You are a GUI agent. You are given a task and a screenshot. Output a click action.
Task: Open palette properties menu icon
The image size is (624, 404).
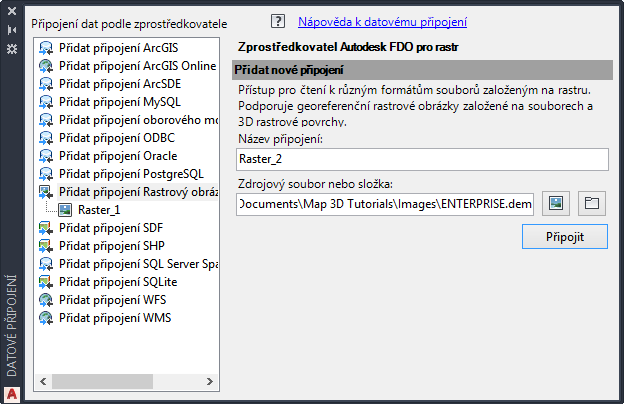tap(12, 49)
